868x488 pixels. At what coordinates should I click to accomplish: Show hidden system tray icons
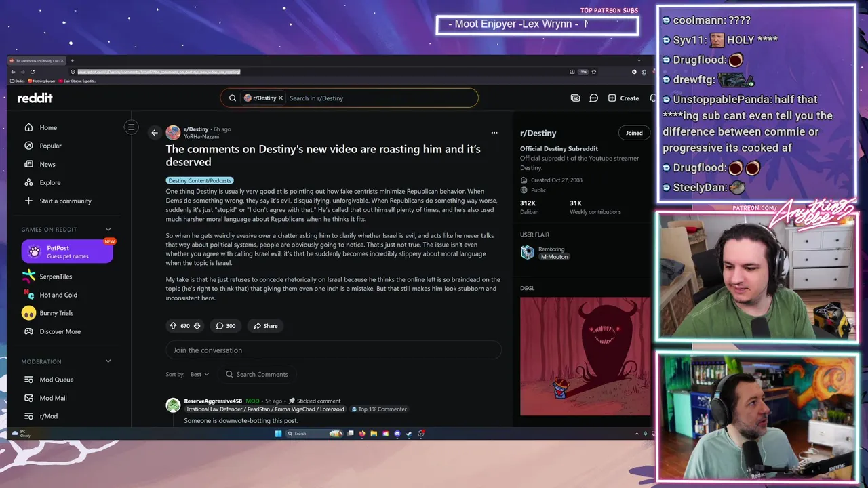pos(637,434)
